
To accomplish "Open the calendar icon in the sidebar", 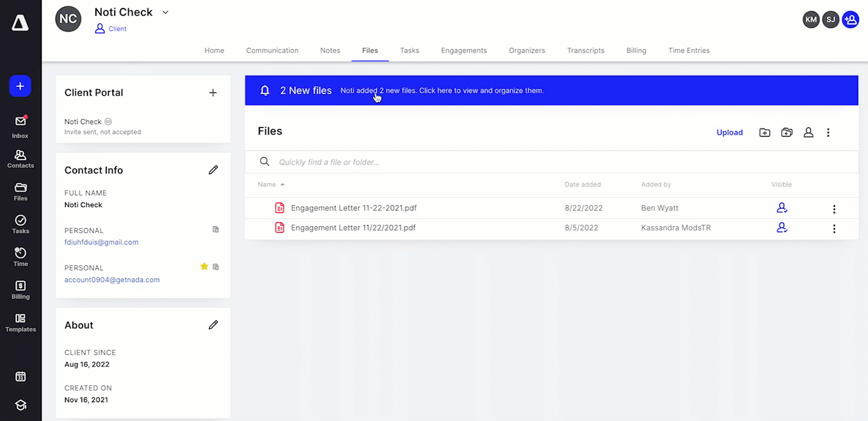I will 20,377.
